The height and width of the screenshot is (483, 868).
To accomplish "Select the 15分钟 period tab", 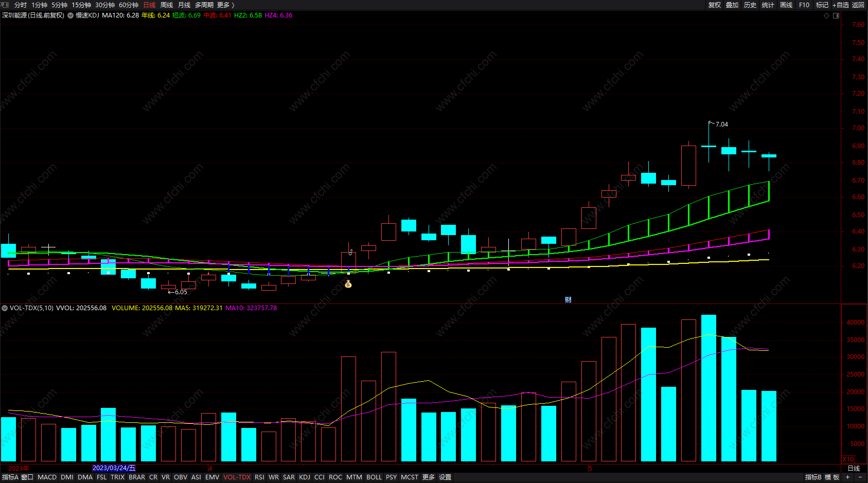I will [81, 5].
